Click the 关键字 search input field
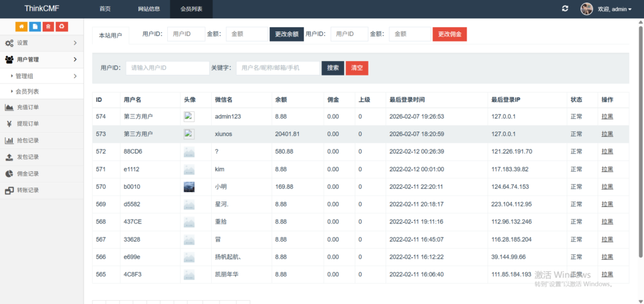The image size is (644, 304). pyautogui.click(x=277, y=68)
